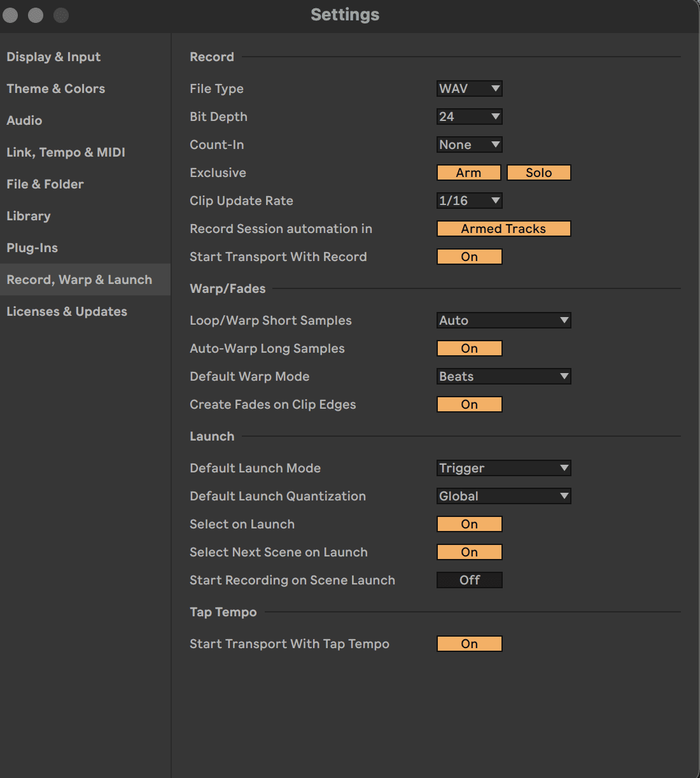The image size is (700, 778).
Task: Open the Default Launch Mode dropdown
Action: (x=503, y=468)
